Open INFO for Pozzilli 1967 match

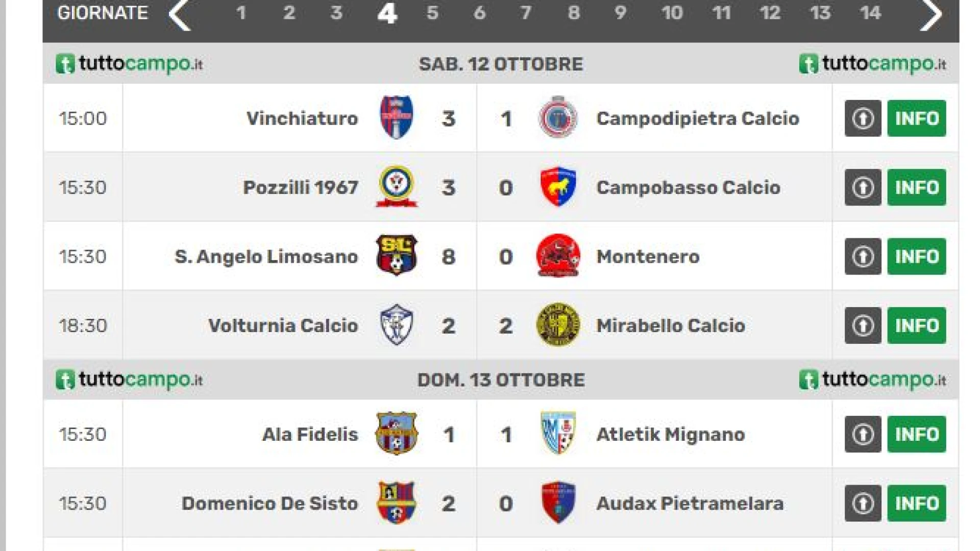[x=917, y=187]
